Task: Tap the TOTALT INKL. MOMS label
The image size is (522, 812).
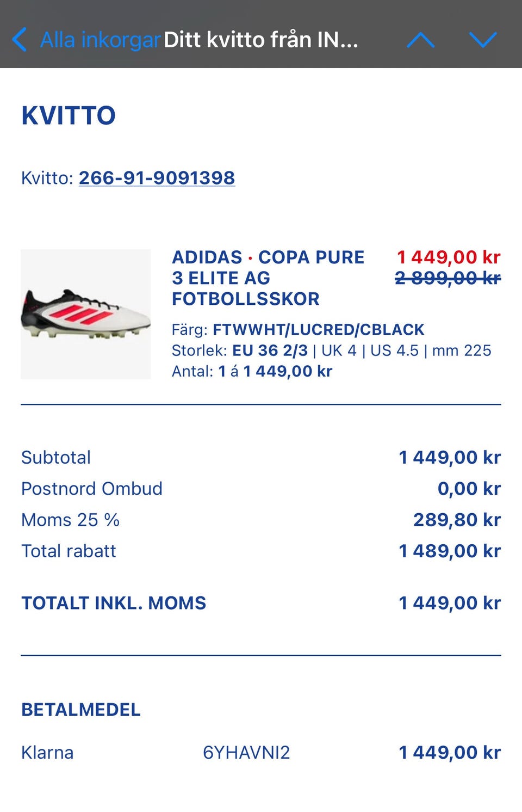Action: tap(114, 603)
